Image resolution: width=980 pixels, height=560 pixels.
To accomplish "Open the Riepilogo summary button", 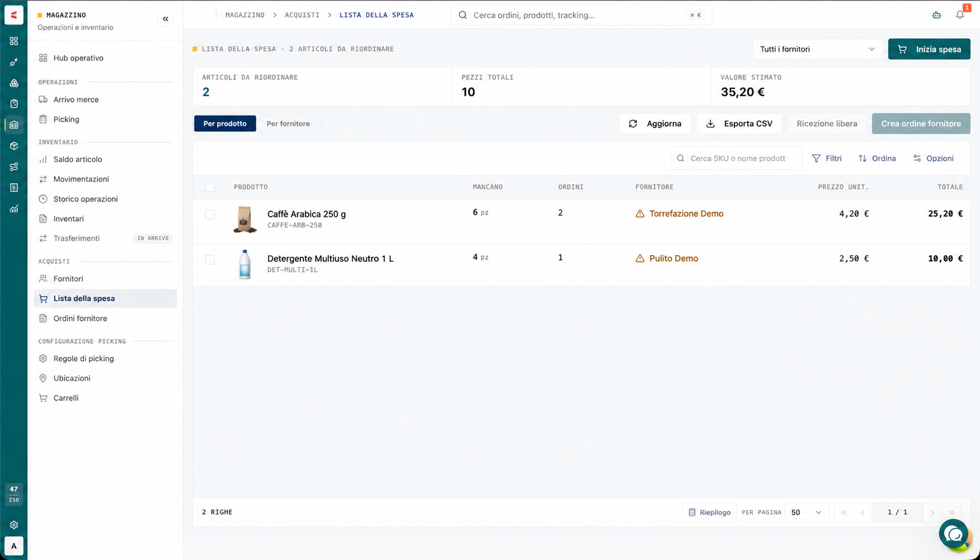I will tap(710, 512).
